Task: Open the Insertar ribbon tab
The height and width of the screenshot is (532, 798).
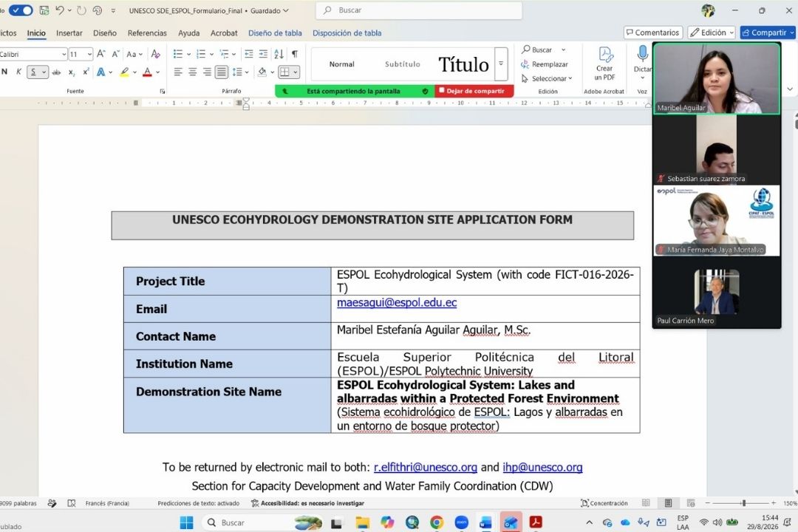Action: pyautogui.click(x=69, y=33)
